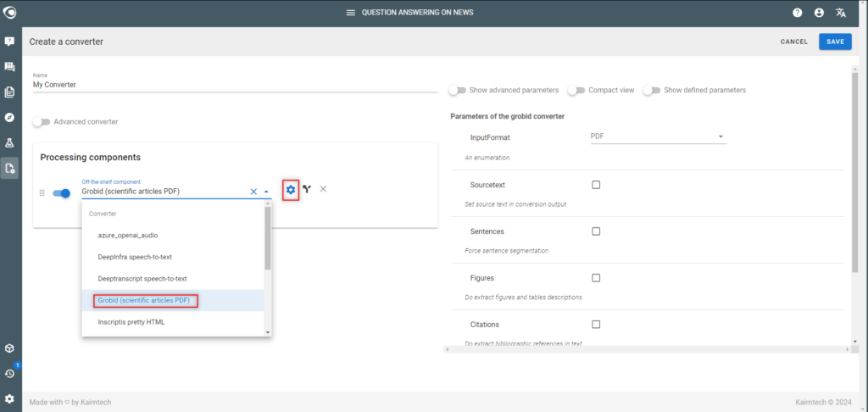Select azure_openai_audio from the list
868x412 pixels.
tap(173, 236)
